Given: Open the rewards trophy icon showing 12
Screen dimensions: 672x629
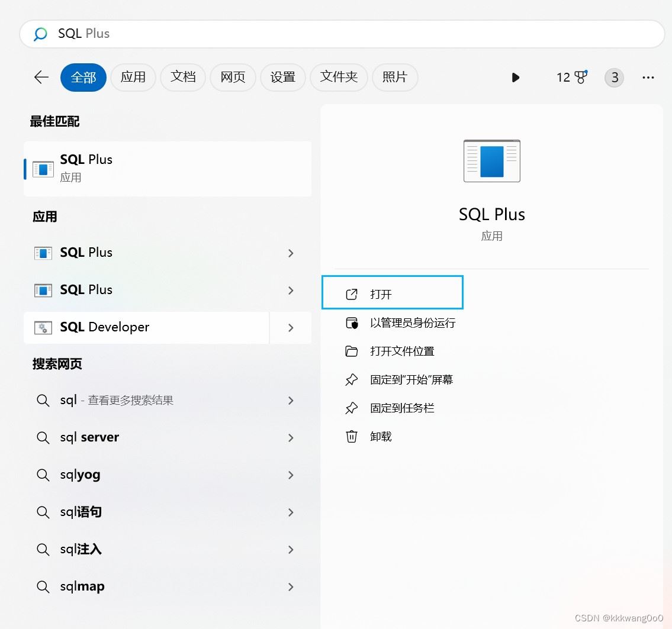Looking at the screenshot, I should (x=572, y=78).
